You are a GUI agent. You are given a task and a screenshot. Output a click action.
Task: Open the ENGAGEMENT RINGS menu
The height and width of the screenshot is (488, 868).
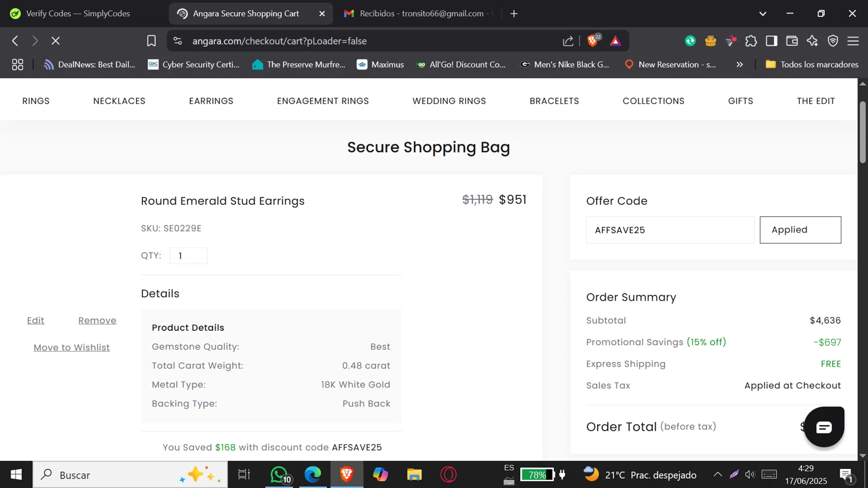[x=323, y=101]
